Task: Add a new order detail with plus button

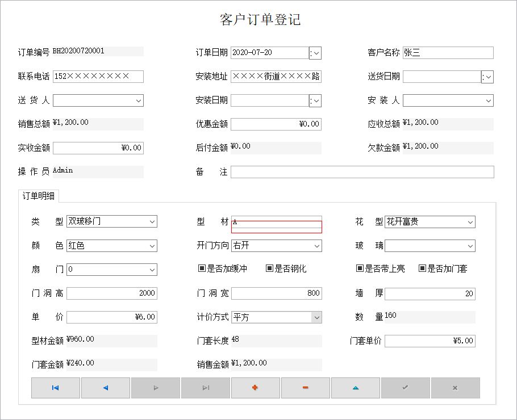Action: coord(256,388)
